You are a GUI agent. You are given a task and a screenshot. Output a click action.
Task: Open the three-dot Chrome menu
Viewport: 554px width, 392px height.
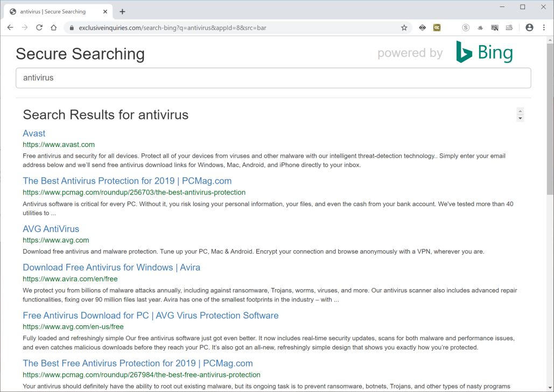(x=543, y=27)
